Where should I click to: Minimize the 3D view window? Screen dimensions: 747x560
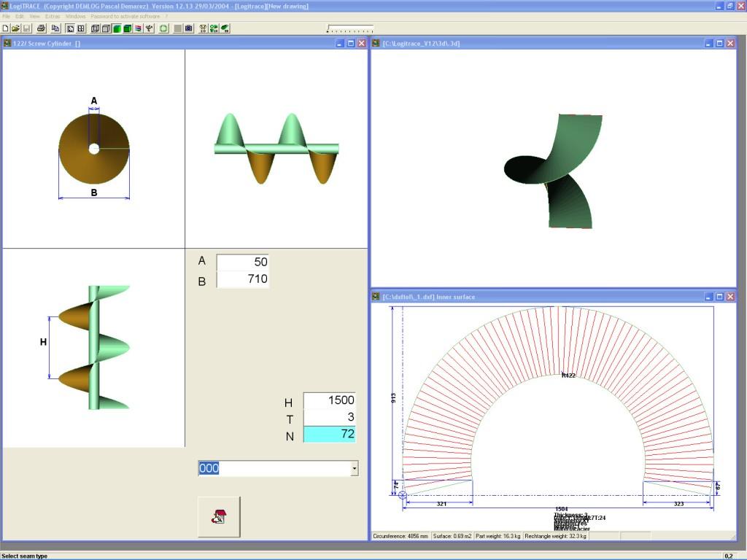[708, 43]
